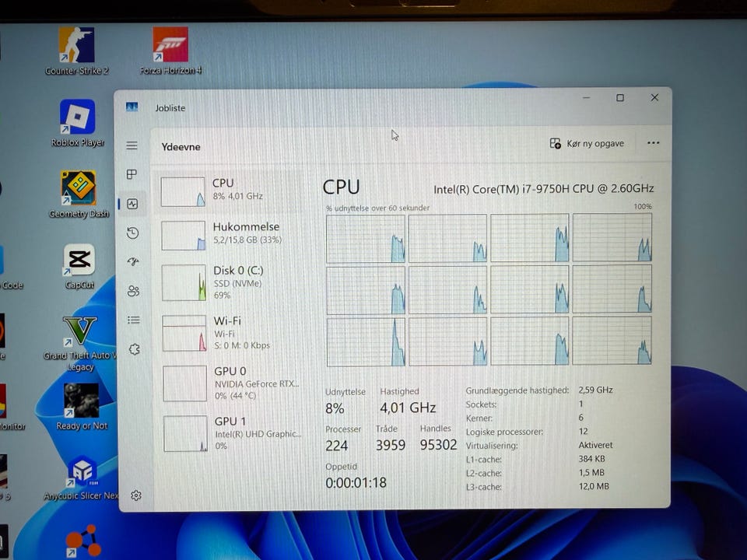747x560 pixels.
Task: Click the 4,01 GHz Hastighed value
Action: 408,408
